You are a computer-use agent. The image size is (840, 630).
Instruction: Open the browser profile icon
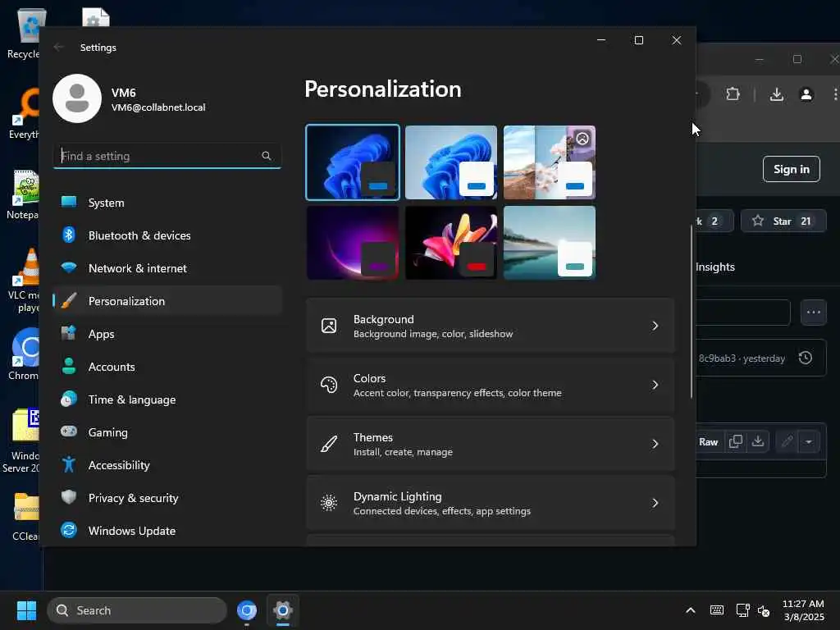point(806,95)
